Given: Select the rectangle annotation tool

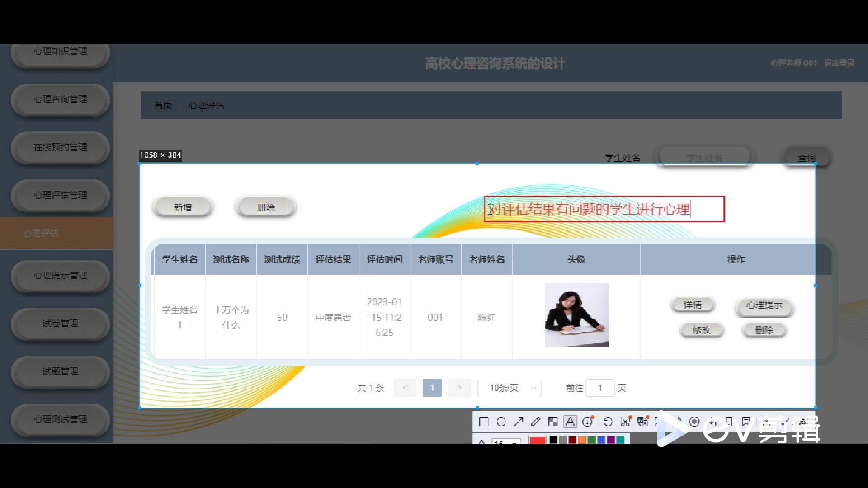Looking at the screenshot, I should 484,422.
